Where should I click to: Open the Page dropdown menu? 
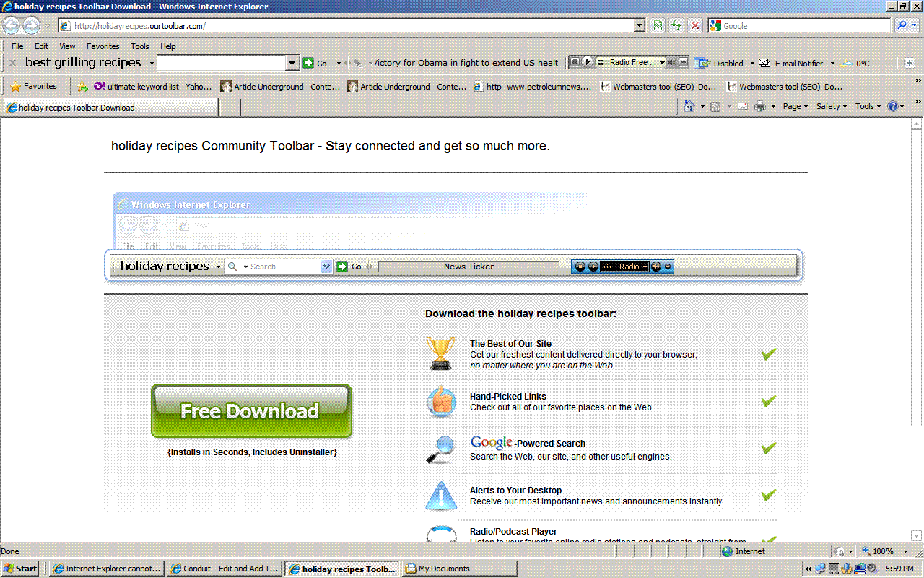coord(795,106)
